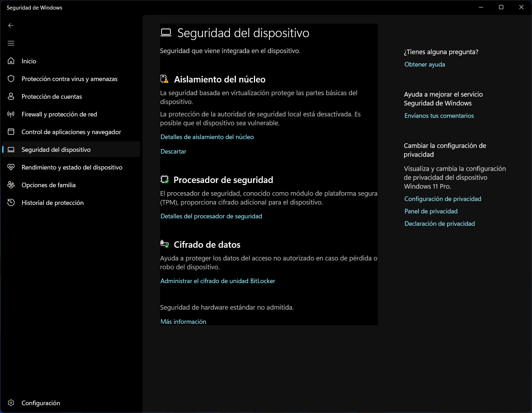Open Historial de protección
Image resolution: width=532 pixels, height=413 pixels.
pyautogui.click(x=71, y=202)
